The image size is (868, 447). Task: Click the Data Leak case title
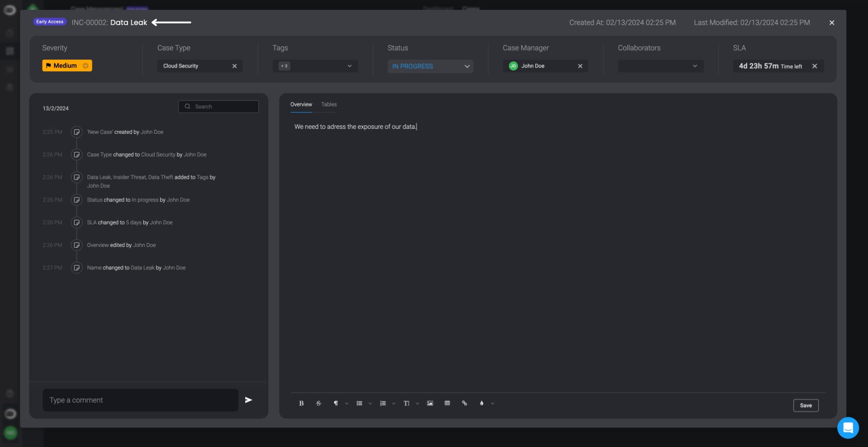coord(129,23)
